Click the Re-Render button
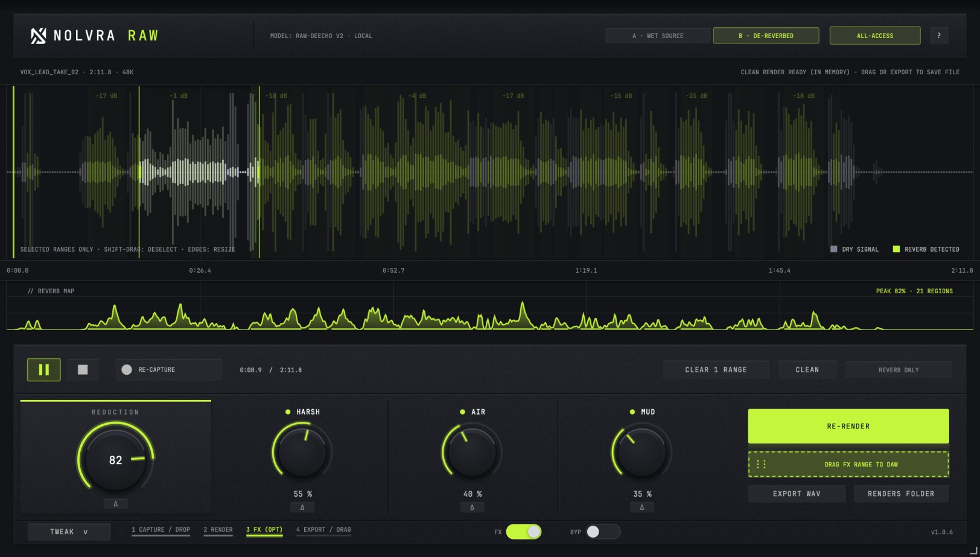The width and height of the screenshot is (980, 557). [x=848, y=426]
